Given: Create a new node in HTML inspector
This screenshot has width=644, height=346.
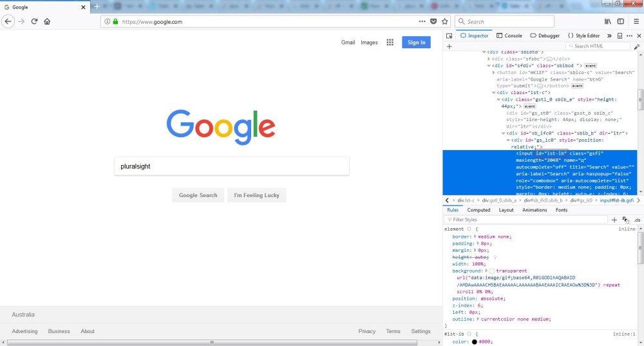Looking at the screenshot, I should point(449,46).
